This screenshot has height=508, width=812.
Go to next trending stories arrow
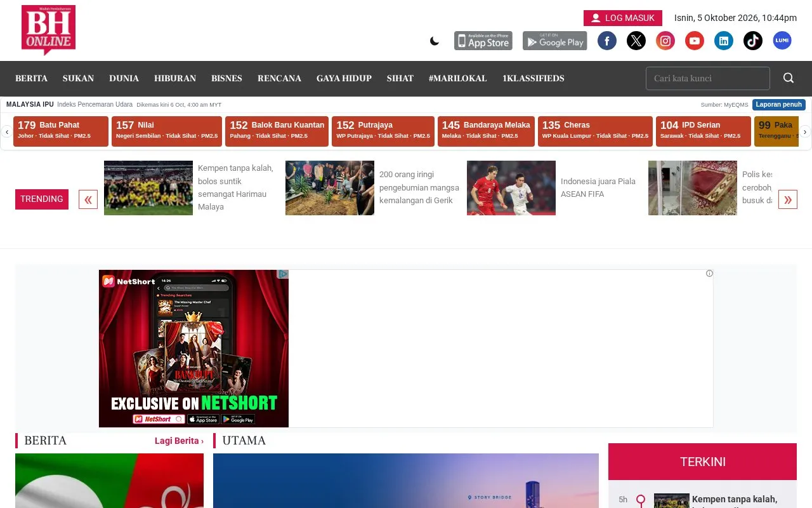[788, 199]
